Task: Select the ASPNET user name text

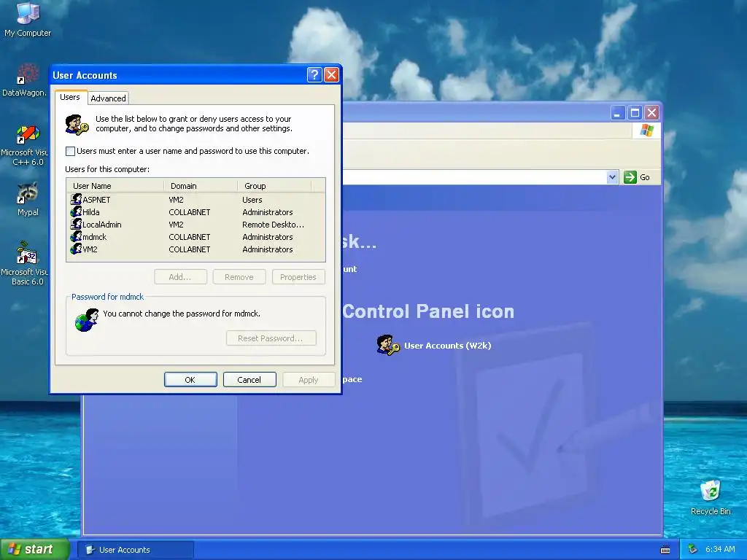Action: tap(97, 200)
